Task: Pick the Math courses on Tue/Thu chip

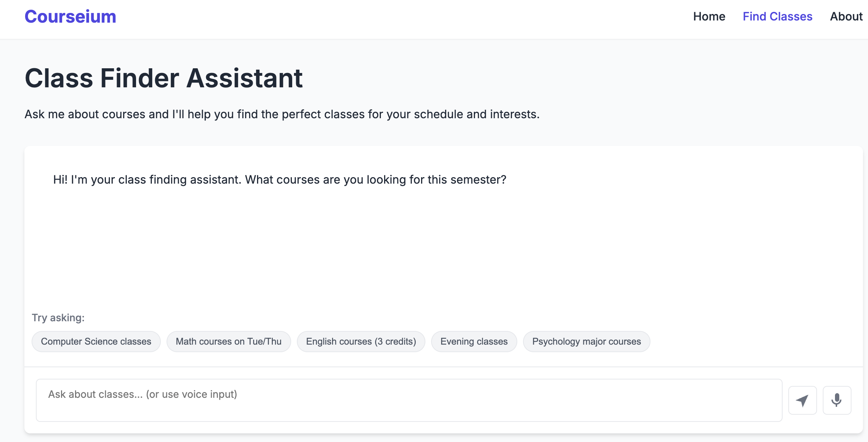Action: 229,341
